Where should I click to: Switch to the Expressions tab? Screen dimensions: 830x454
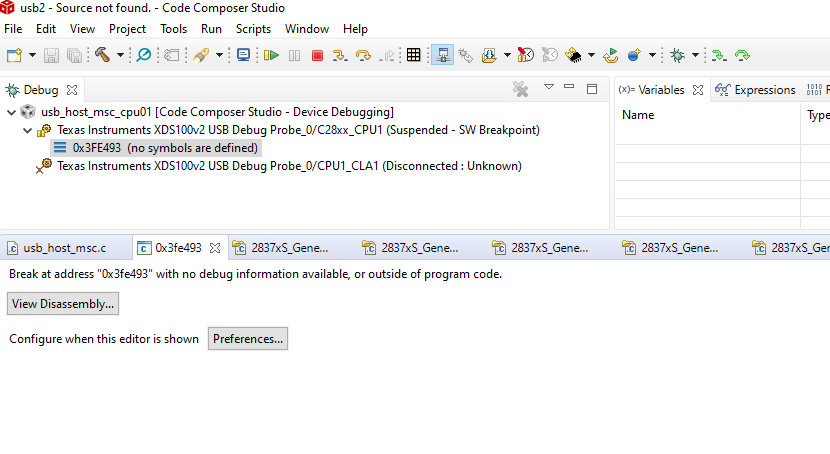coord(764,90)
